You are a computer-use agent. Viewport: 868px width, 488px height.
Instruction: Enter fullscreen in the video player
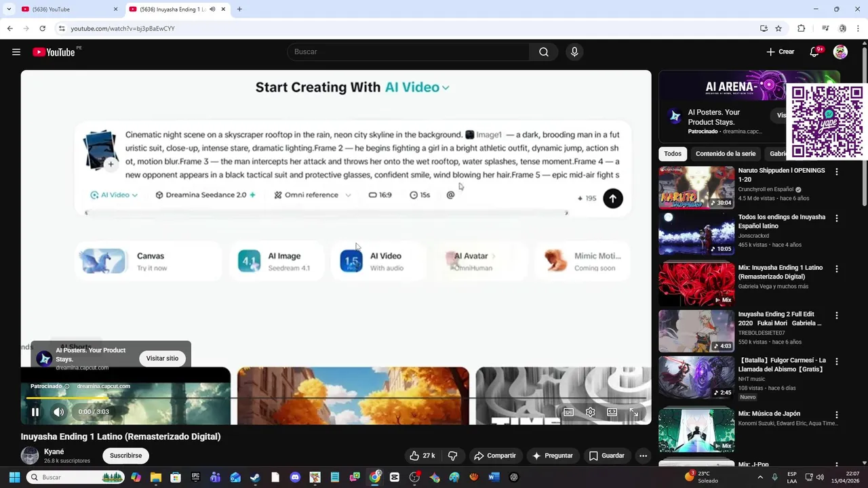click(633, 412)
